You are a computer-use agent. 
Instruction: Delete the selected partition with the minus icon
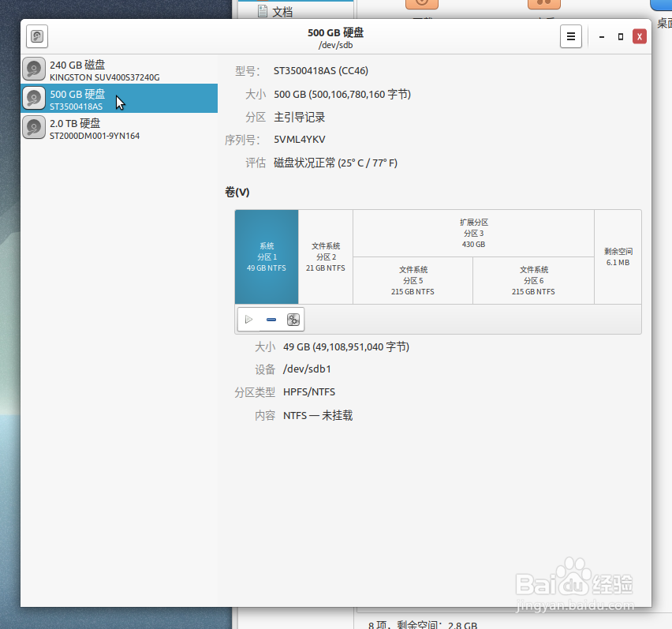(x=271, y=319)
